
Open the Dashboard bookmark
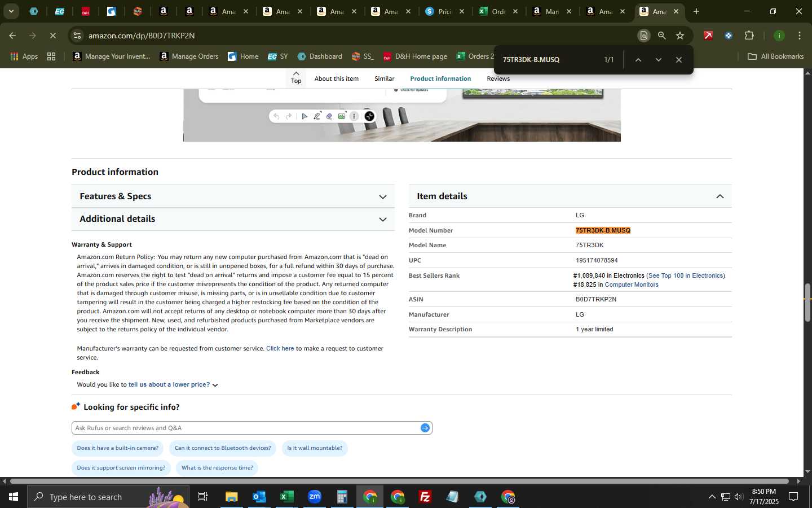point(320,56)
